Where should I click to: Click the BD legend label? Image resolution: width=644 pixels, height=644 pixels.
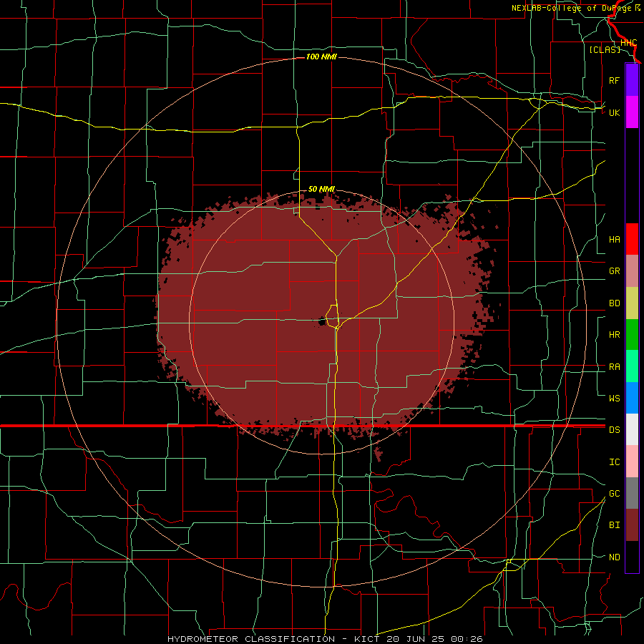614,303
